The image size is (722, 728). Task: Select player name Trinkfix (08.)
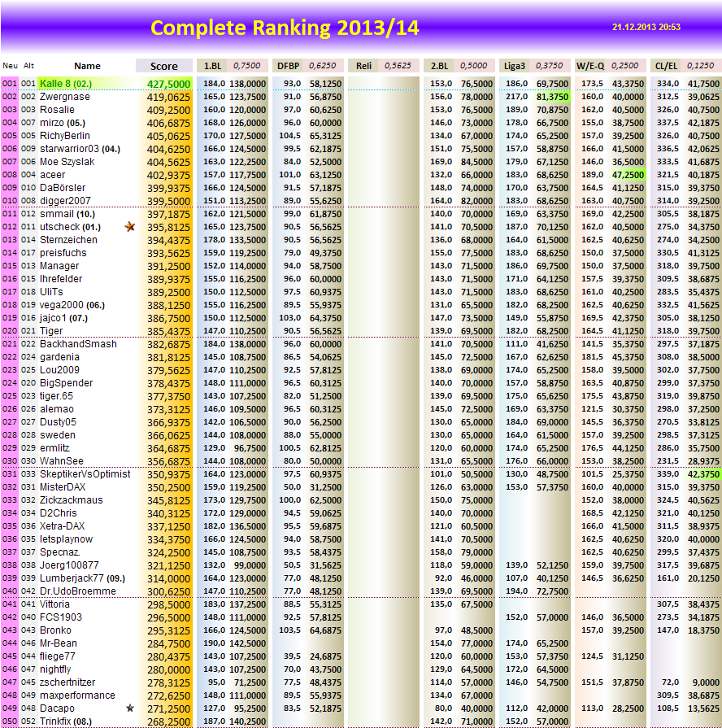[x=66, y=721]
